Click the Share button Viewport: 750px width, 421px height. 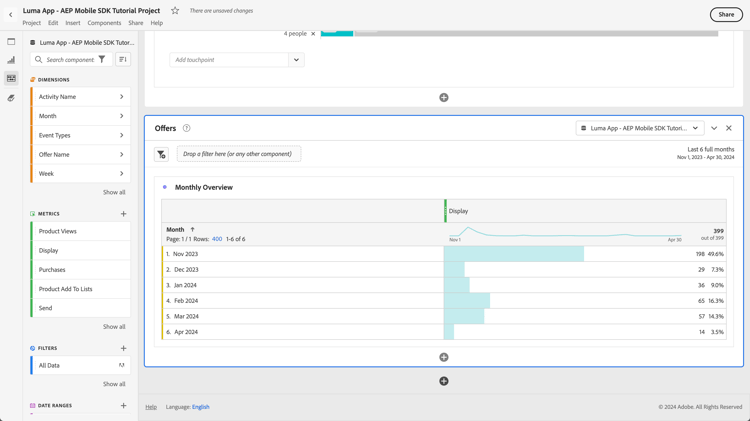click(726, 15)
